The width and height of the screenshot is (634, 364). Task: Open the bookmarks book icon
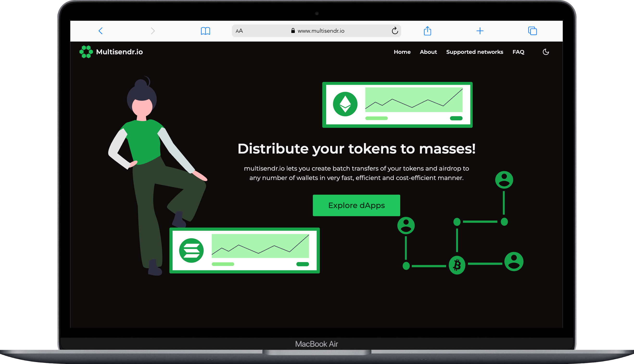205,31
